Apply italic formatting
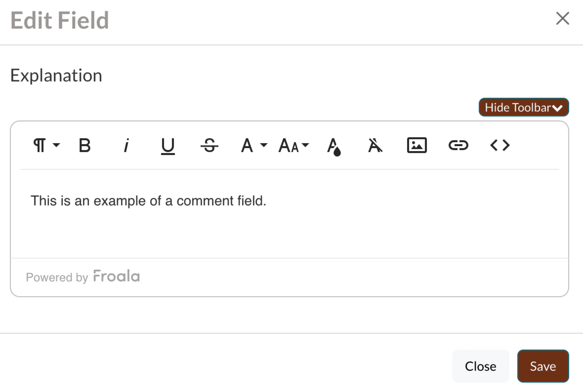The image size is (583, 392). pyautogui.click(x=126, y=145)
